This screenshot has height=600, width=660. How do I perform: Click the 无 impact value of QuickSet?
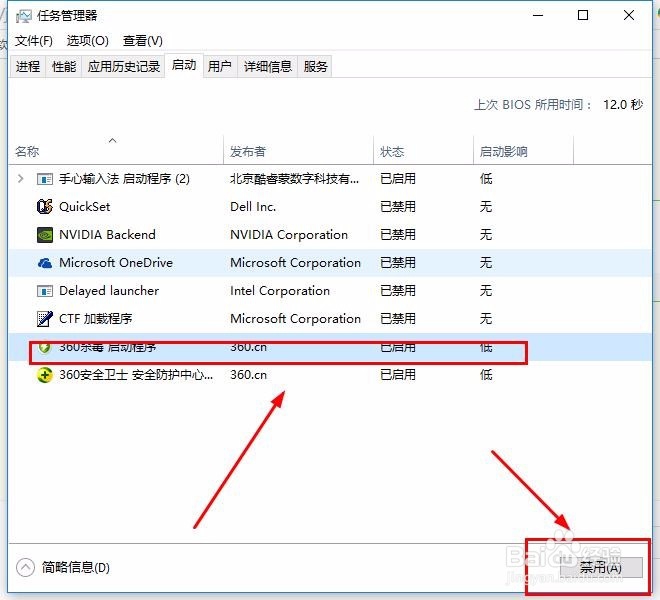[486, 207]
